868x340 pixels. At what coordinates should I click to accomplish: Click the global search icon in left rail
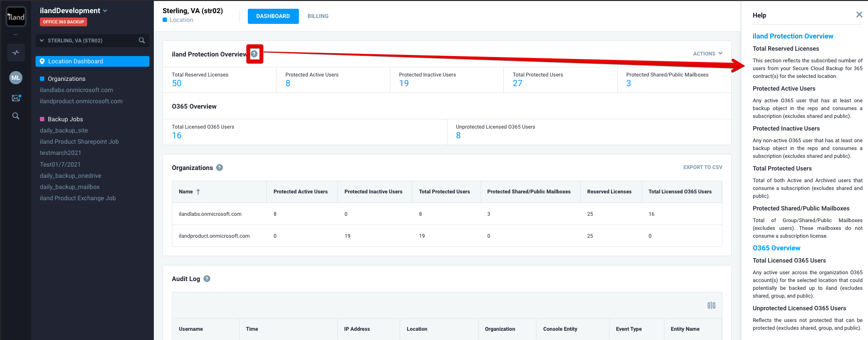tap(16, 116)
